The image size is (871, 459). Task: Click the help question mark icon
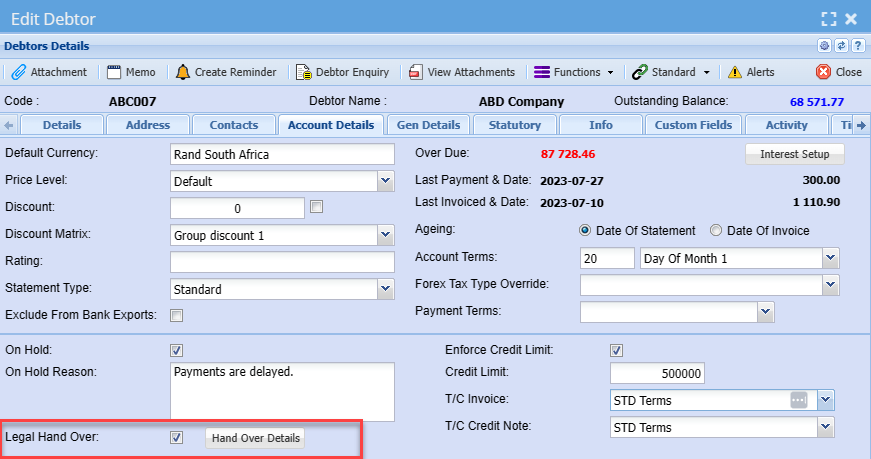click(858, 46)
